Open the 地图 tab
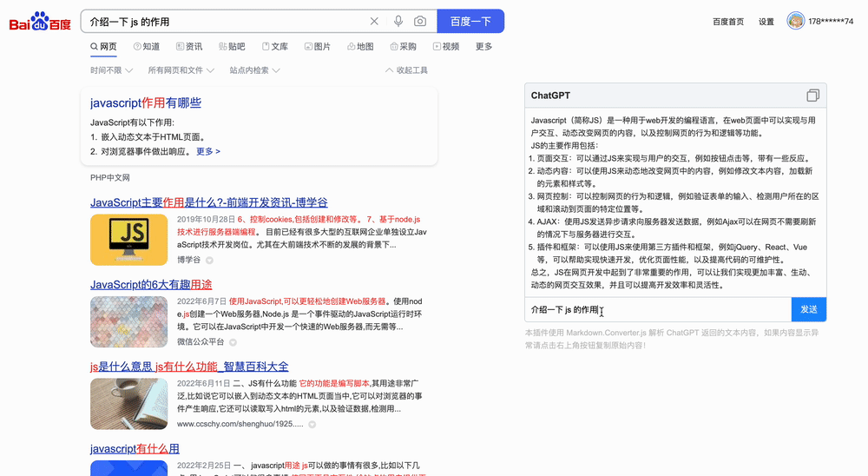The height and width of the screenshot is (476, 868). point(360,47)
